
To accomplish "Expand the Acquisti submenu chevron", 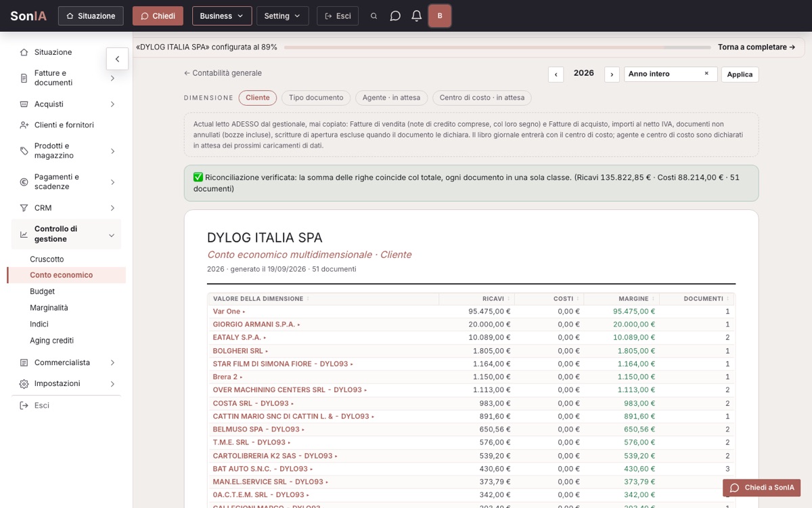I will point(112,104).
